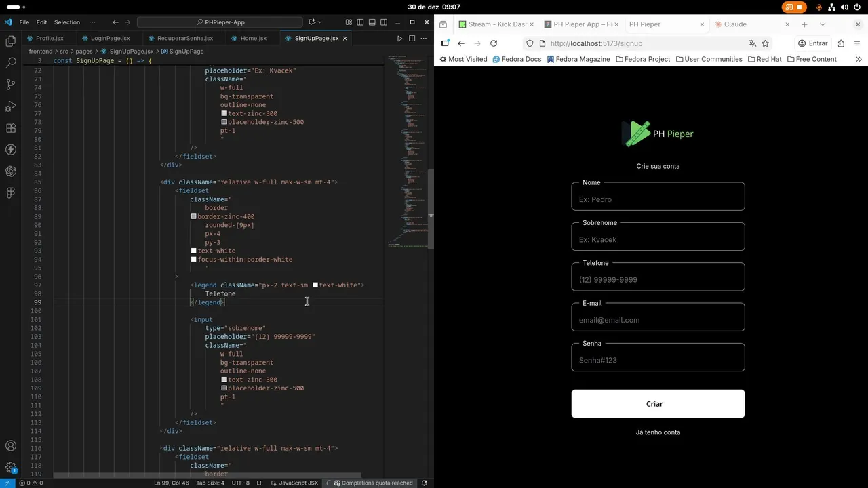This screenshot has height=488, width=868.
Task: Open the Firefox hamburger application menu
Action: coord(858,43)
